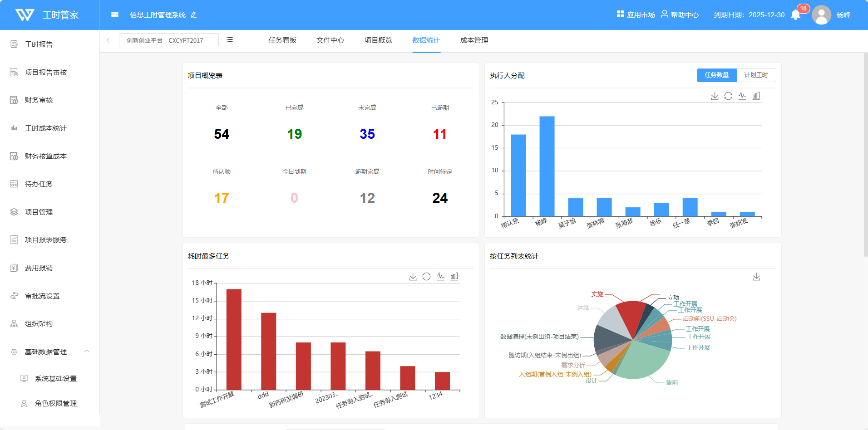Switch chart to 计划工时 view

756,75
